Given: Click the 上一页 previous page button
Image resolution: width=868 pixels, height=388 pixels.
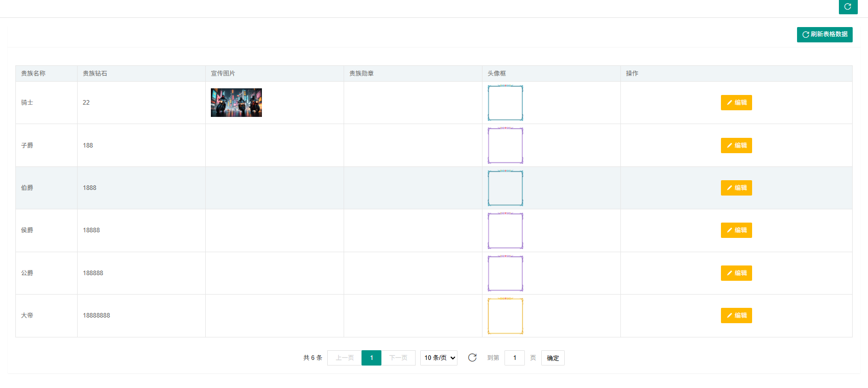Looking at the screenshot, I should (345, 358).
